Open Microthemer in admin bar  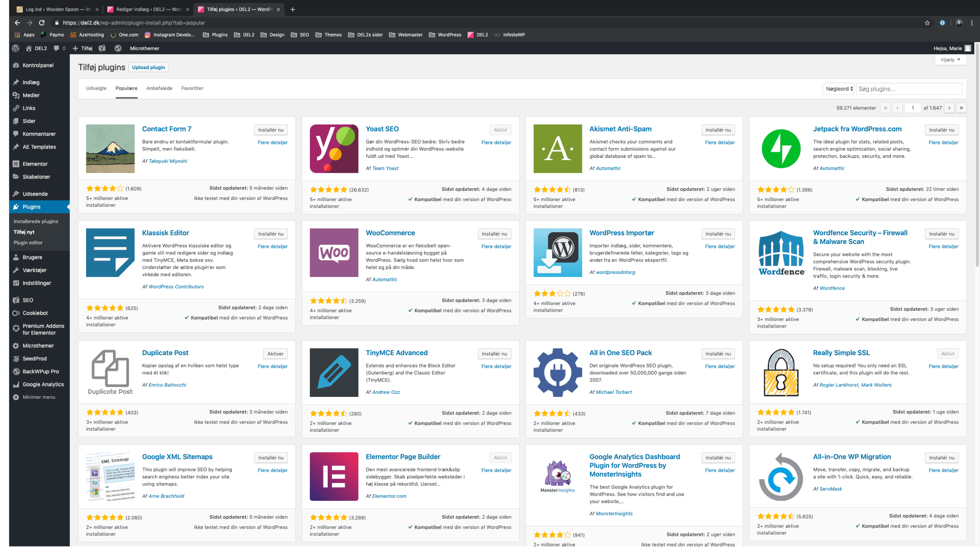[144, 48]
